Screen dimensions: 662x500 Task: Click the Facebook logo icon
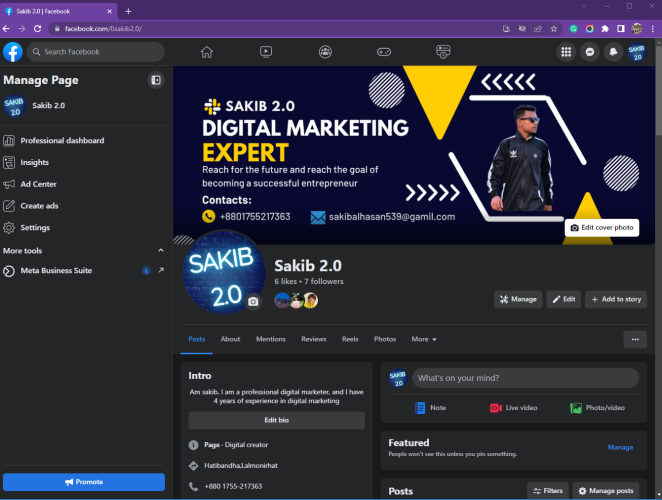(x=13, y=52)
